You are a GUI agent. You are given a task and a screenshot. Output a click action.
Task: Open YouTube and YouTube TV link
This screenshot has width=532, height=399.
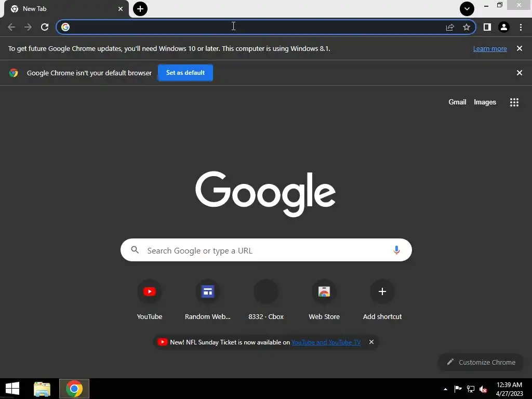[x=326, y=342]
